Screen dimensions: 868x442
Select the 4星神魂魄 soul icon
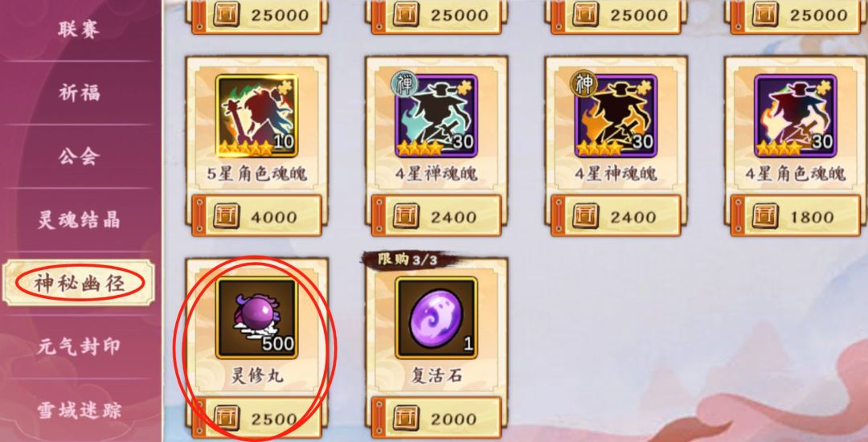click(616, 117)
